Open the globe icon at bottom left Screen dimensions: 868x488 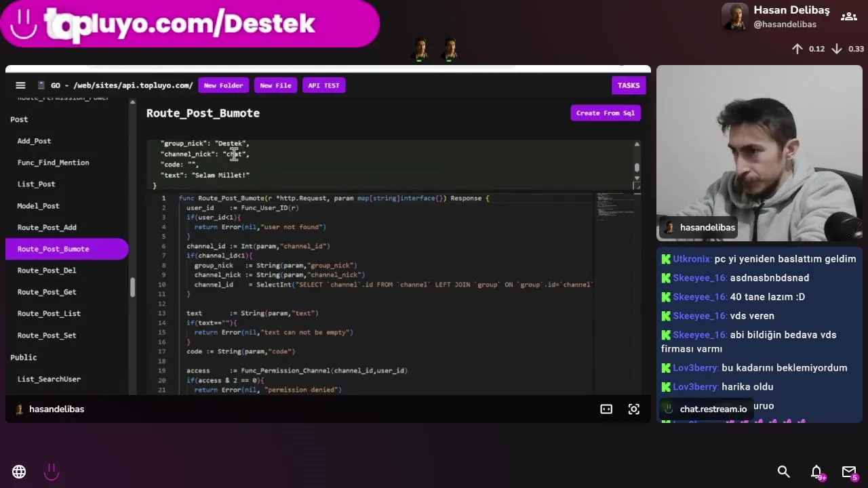[x=19, y=472]
